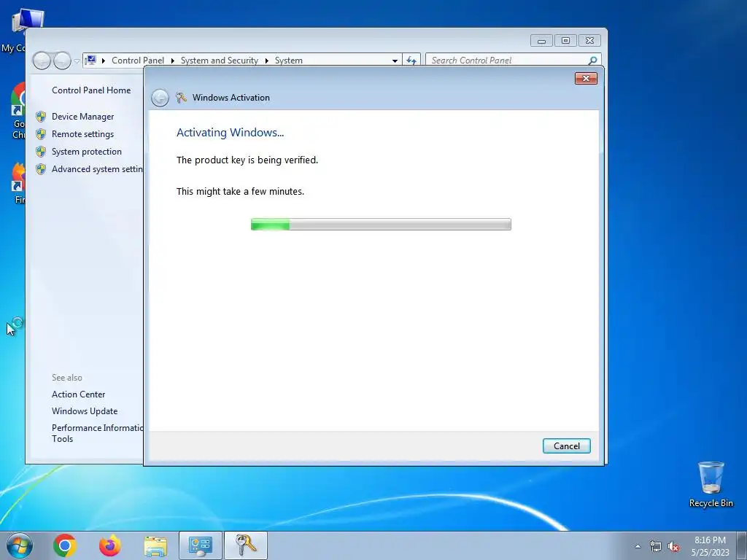Click Show desktop strip beside the clock

click(742, 545)
